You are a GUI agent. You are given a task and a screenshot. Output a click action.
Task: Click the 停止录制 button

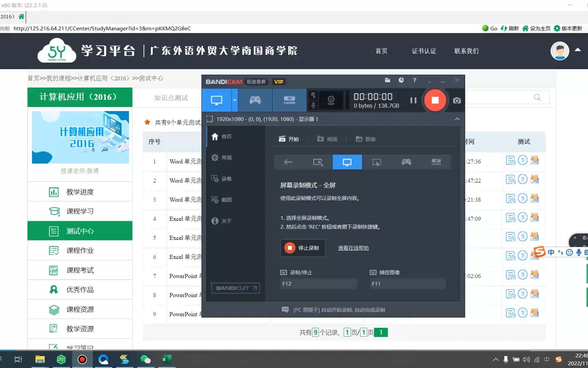click(x=303, y=248)
